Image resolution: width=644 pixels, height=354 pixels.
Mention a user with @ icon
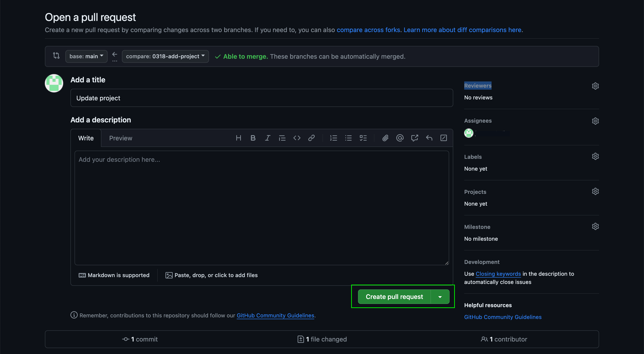pos(400,138)
